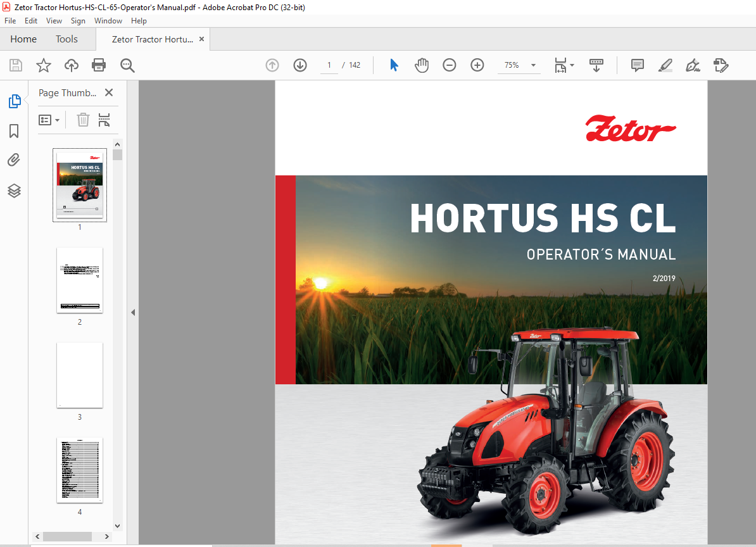Click the 'HORTUS HS CL' title text
The image size is (756, 547).
pyautogui.click(x=543, y=218)
